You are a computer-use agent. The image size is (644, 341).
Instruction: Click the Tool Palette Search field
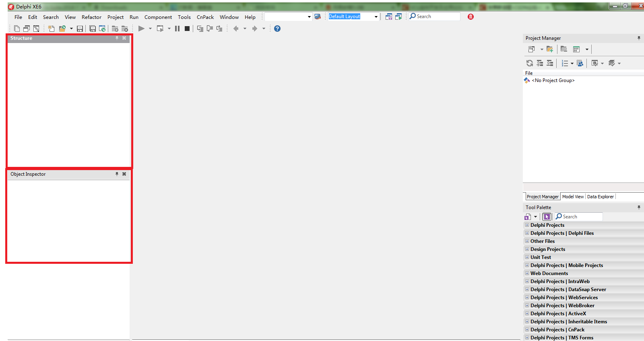point(578,217)
